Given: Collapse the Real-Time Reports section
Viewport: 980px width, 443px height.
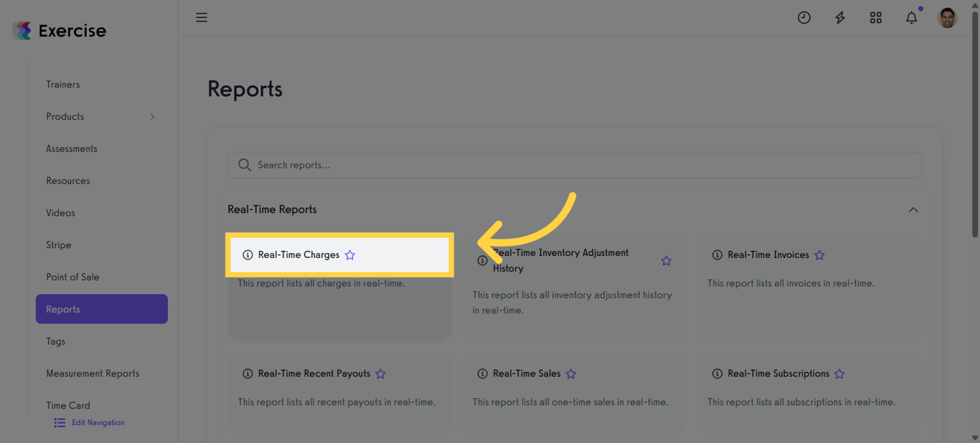Looking at the screenshot, I should click(913, 210).
